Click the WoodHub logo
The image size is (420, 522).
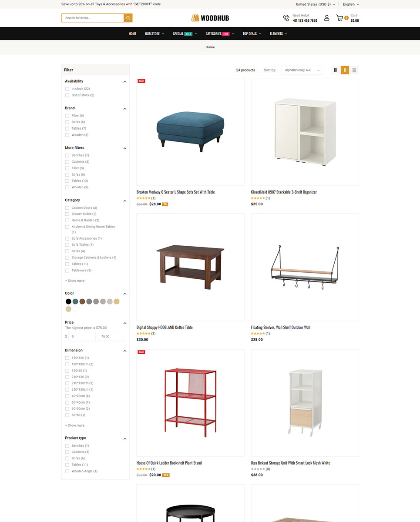click(210, 18)
